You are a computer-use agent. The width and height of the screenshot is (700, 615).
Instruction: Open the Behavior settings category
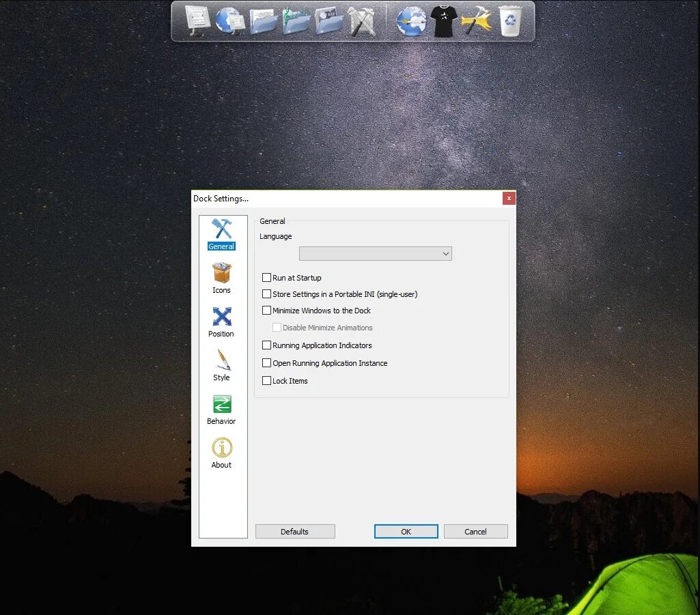point(221,410)
